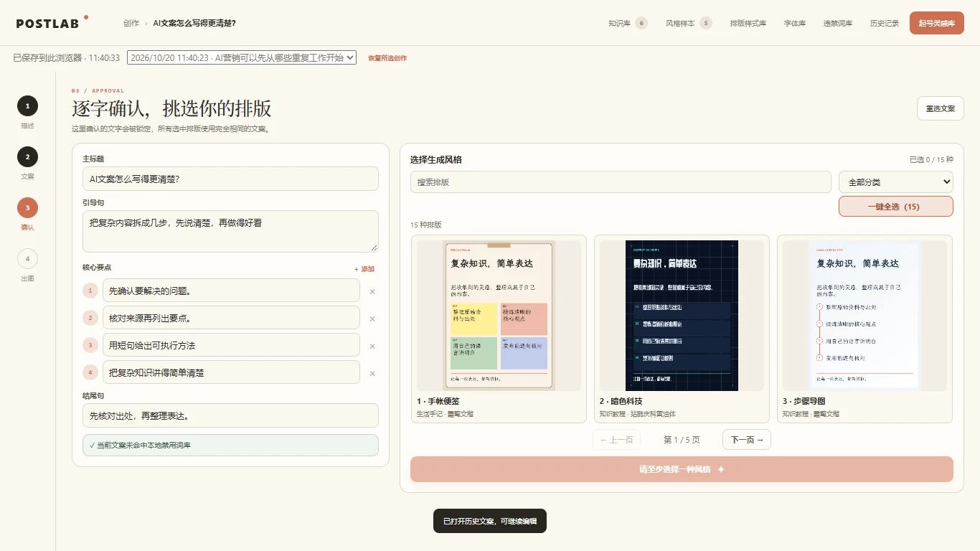The image size is (980, 551).
Task: Click + 添加 to add core point
Action: 364,269
